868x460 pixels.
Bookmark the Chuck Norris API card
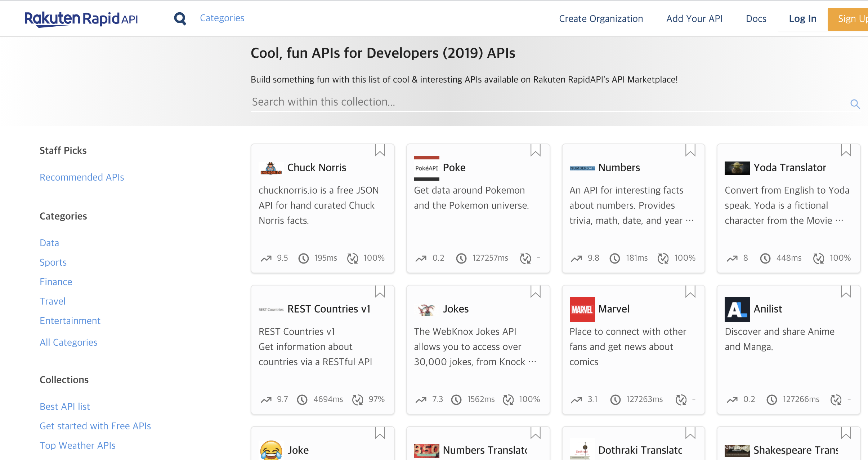(x=380, y=150)
